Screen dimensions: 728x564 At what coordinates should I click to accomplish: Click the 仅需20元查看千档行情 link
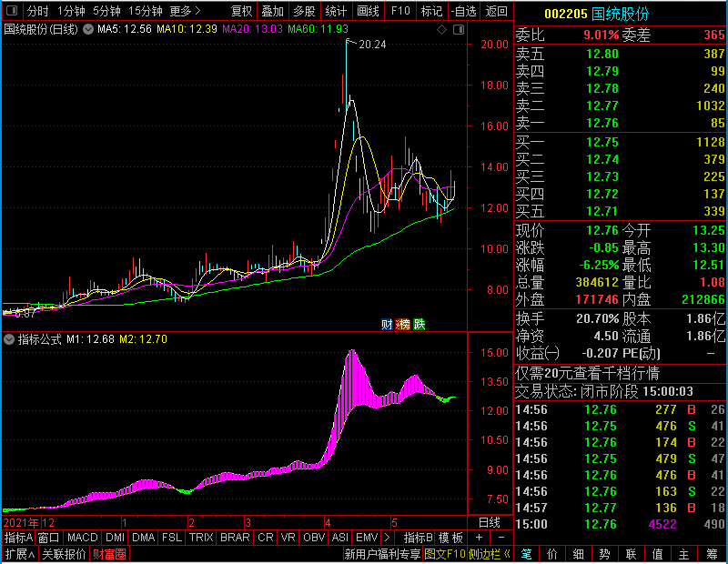tap(587, 373)
